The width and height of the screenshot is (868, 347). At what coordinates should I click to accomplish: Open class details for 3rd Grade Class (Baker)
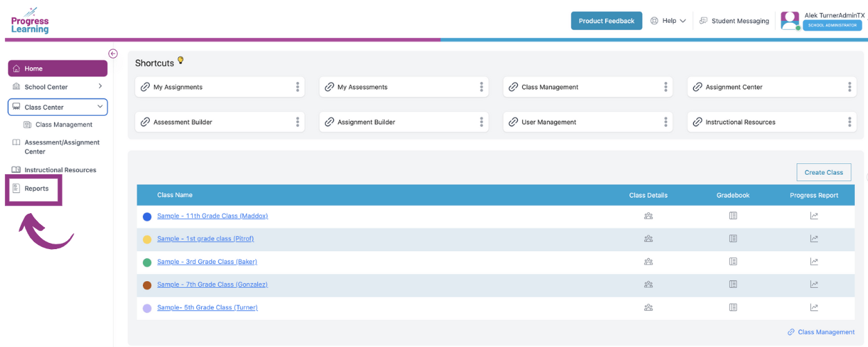(x=648, y=262)
